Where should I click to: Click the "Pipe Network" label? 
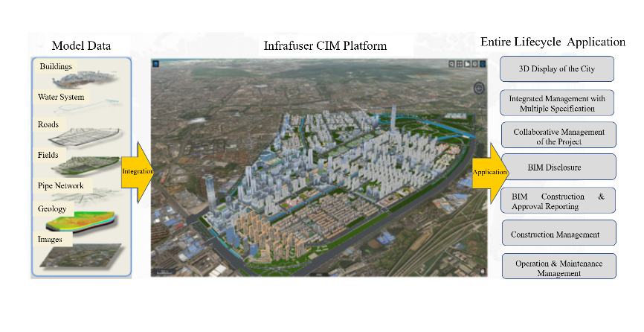tap(60, 185)
